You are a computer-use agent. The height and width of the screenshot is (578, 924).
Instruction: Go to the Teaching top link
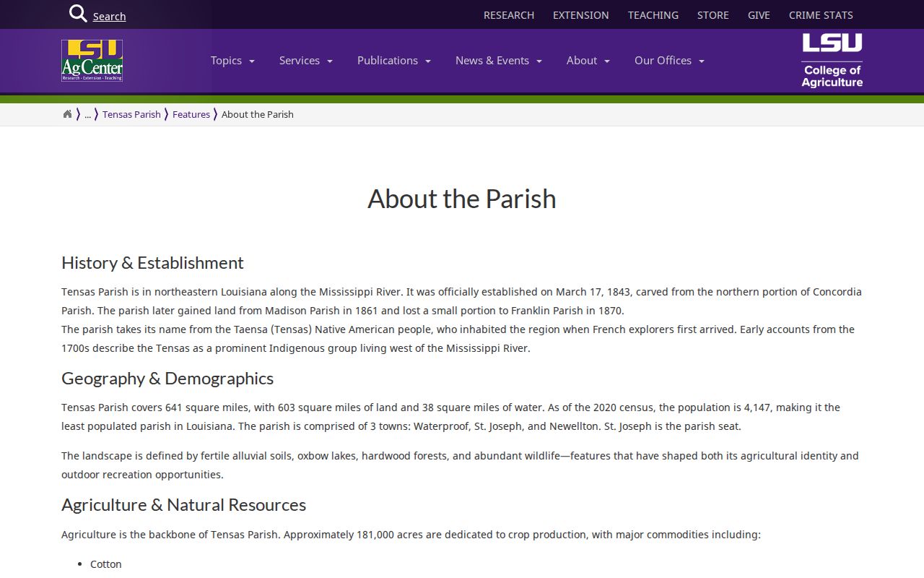click(653, 15)
